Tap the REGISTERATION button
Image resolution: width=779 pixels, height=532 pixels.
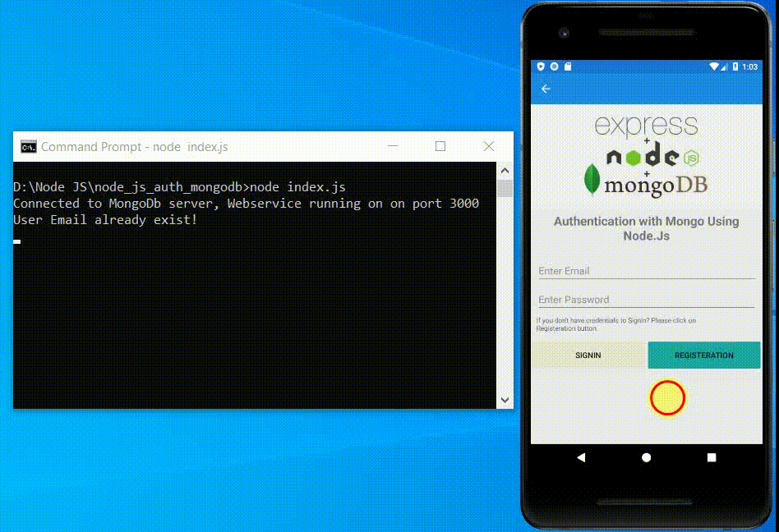point(704,355)
